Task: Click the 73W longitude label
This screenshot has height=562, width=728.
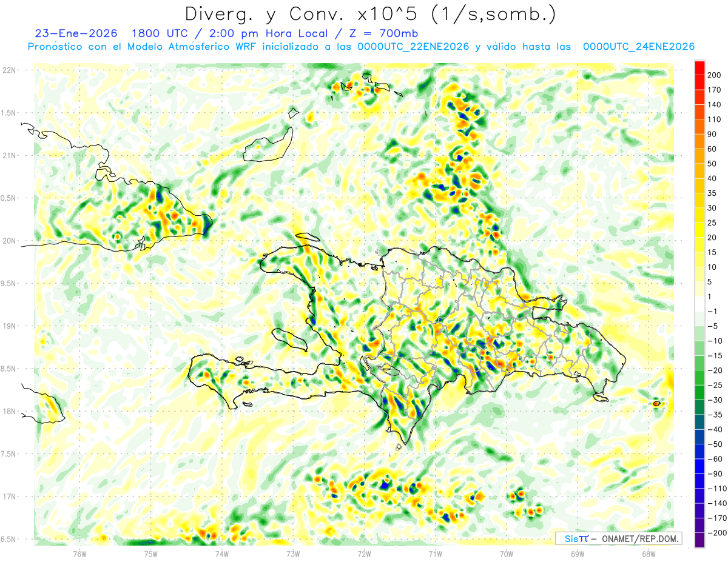Action: click(x=293, y=554)
